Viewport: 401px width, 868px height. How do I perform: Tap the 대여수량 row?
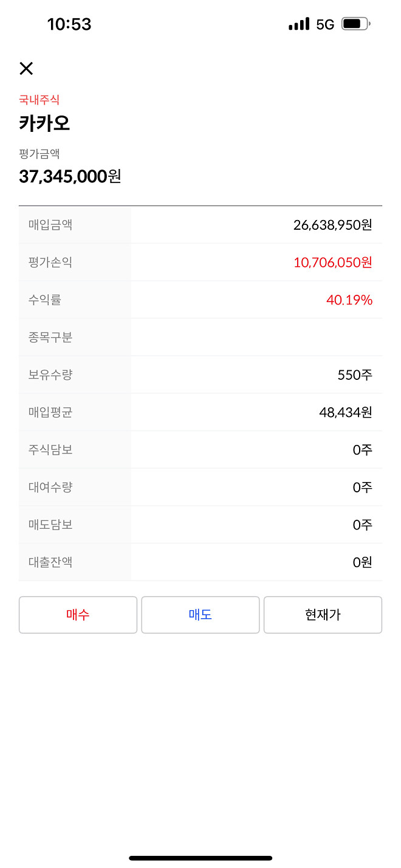[x=200, y=487]
